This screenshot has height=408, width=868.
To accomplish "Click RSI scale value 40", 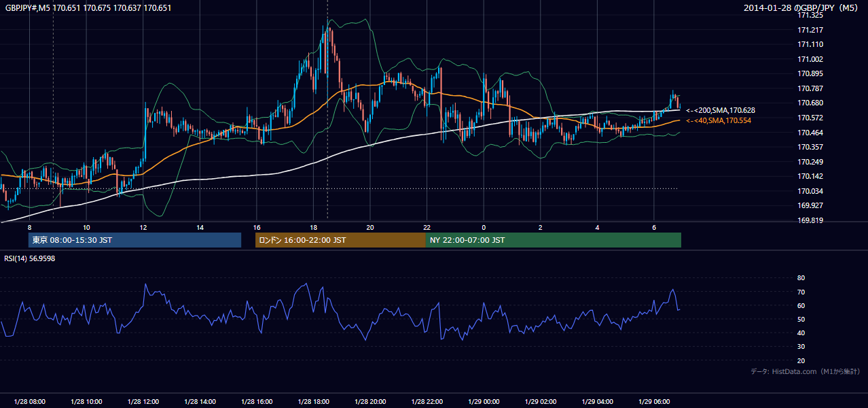I will coord(801,333).
